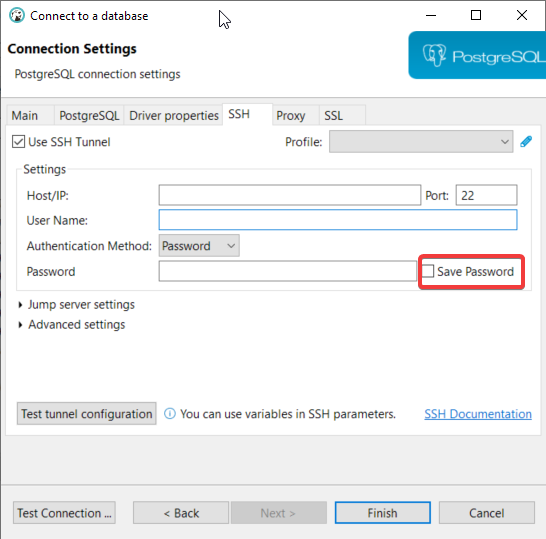Click the DBeaver app icon in title bar

17,16
